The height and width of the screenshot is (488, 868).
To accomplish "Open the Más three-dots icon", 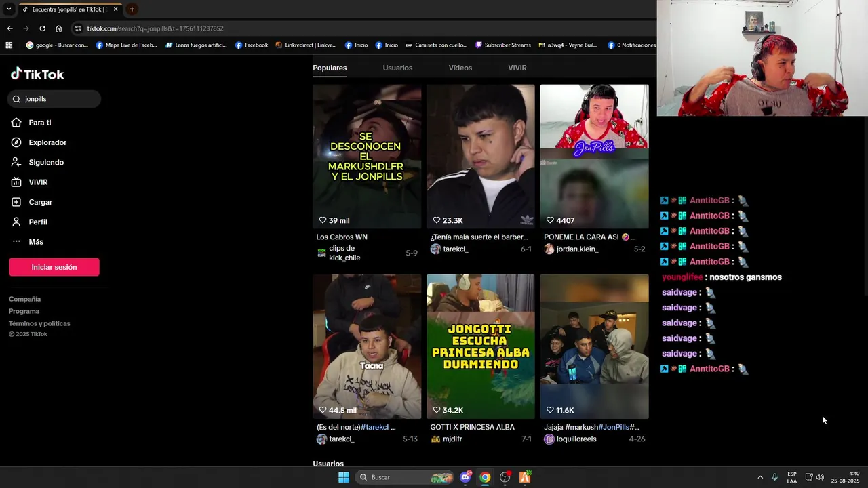I will (x=16, y=242).
